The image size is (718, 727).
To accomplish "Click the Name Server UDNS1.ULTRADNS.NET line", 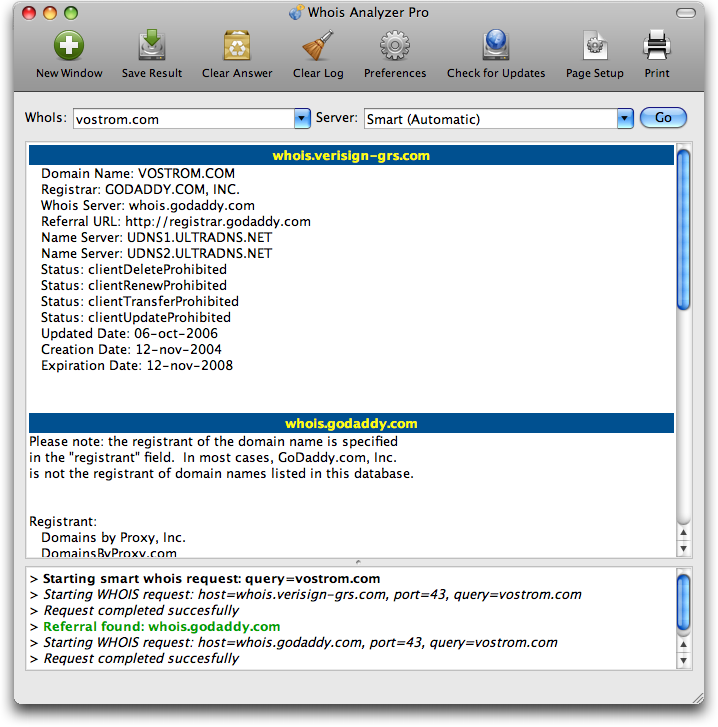I will (157, 237).
